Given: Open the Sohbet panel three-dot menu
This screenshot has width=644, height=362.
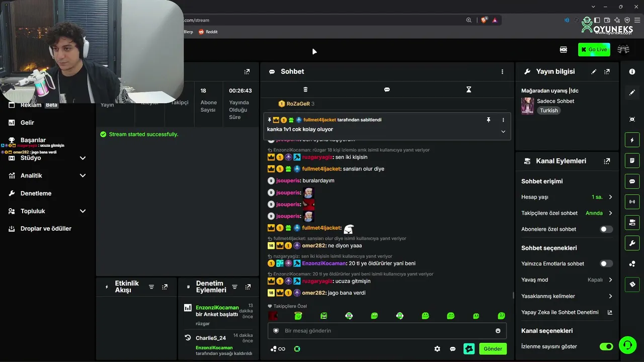Looking at the screenshot, I should 502,72.
